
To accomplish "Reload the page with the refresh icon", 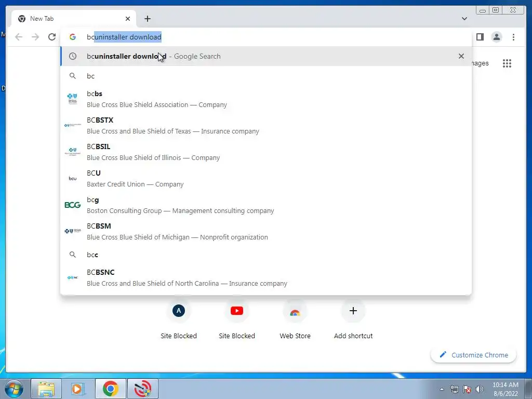I will [52, 37].
